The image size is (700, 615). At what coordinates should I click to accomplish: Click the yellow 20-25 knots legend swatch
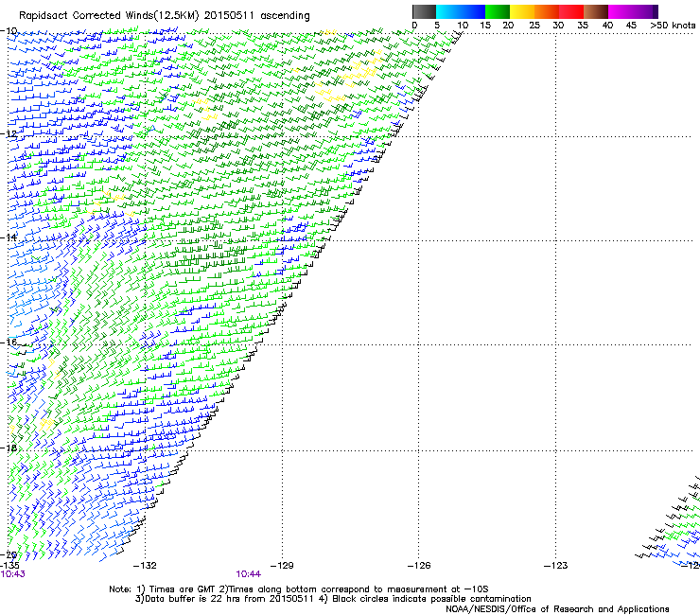pos(522,11)
